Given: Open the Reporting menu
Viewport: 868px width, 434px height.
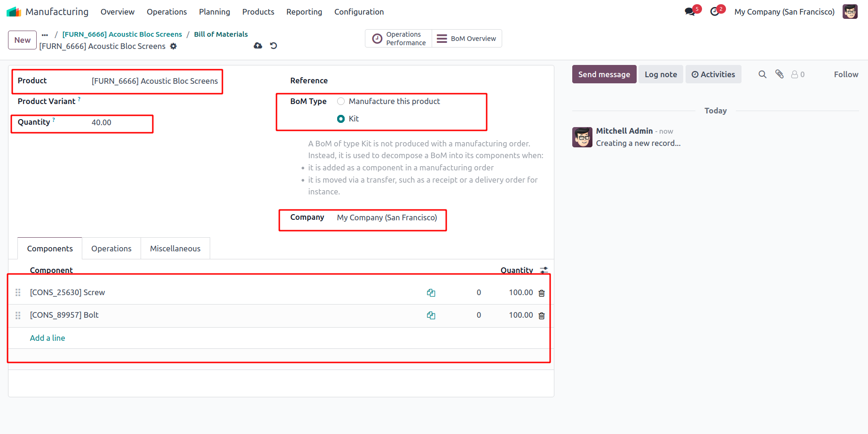Looking at the screenshot, I should (x=304, y=12).
